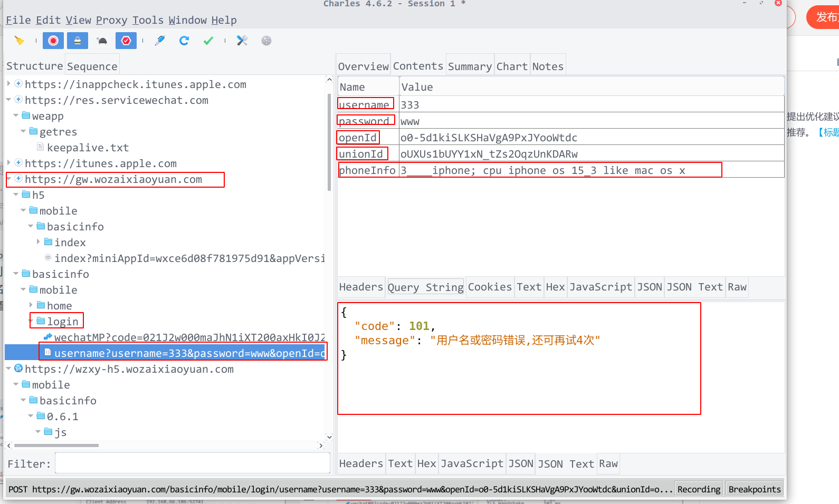The width and height of the screenshot is (839, 504).
Task: Open request JavaScript tab
Action: (x=600, y=287)
